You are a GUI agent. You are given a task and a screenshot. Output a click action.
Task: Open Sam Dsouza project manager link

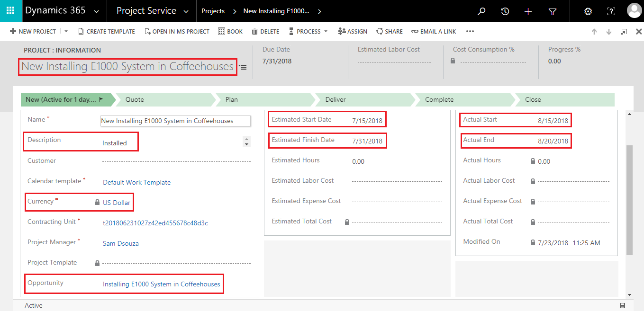pyautogui.click(x=121, y=243)
